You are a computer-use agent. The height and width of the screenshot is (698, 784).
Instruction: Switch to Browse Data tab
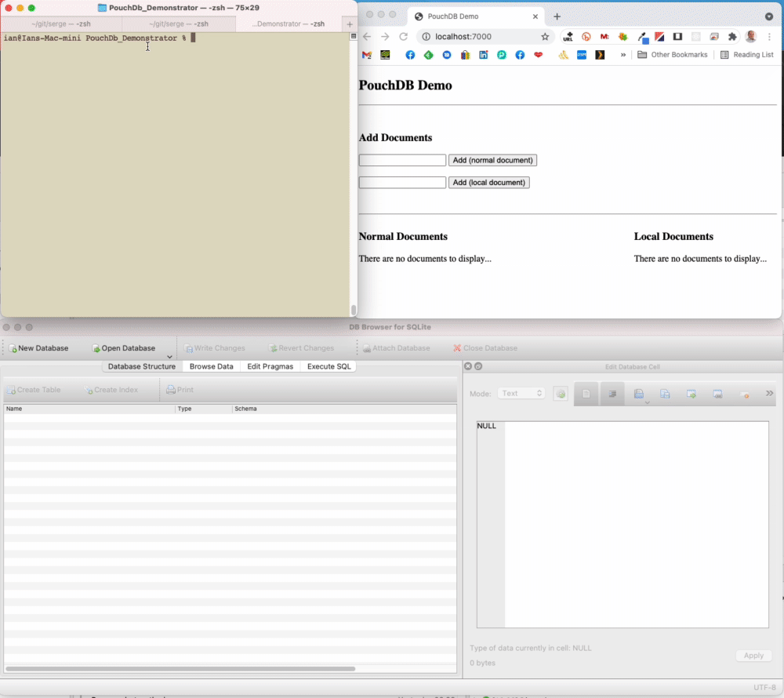pyautogui.click(x=212, y=366)
